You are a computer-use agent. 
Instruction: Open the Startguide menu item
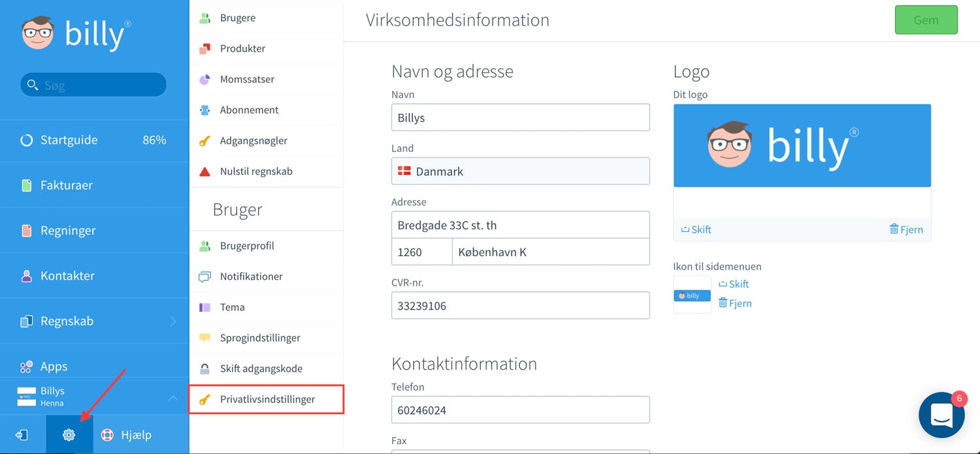(95, 140)
